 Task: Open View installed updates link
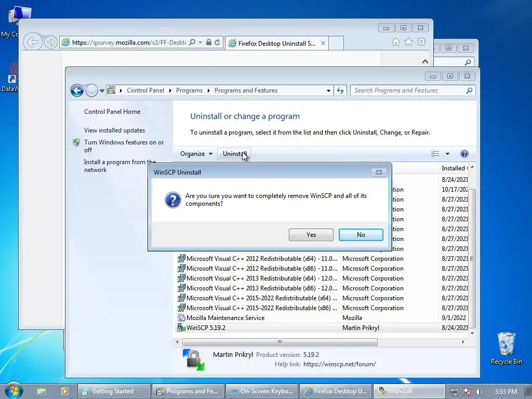tap(114, 130)
